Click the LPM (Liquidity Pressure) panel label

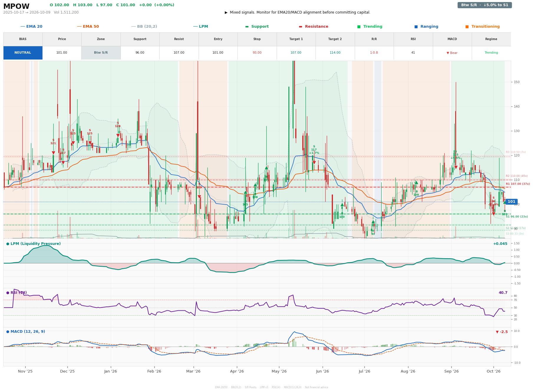point(34,244)
